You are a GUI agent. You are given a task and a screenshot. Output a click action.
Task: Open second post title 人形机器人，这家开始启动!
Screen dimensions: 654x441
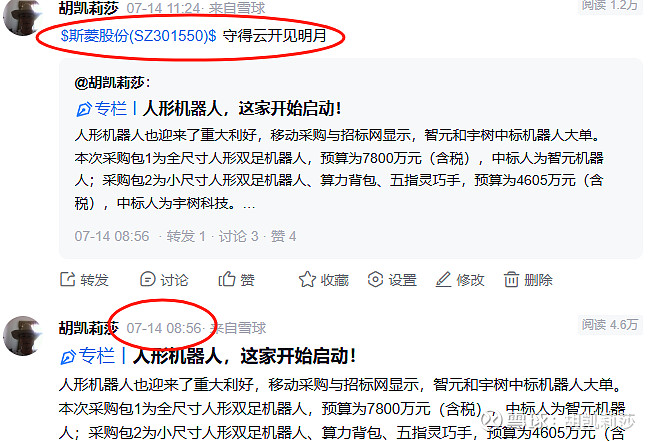click(x=244, y=356)
